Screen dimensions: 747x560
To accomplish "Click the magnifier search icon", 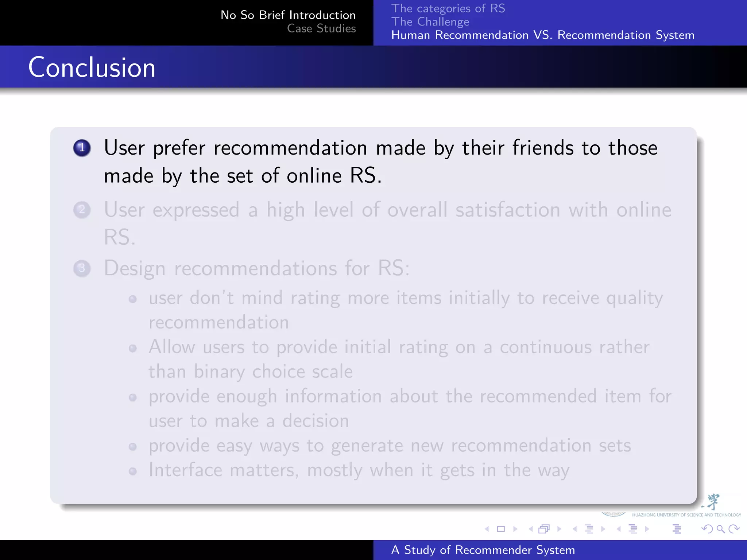I will (720, 529).
